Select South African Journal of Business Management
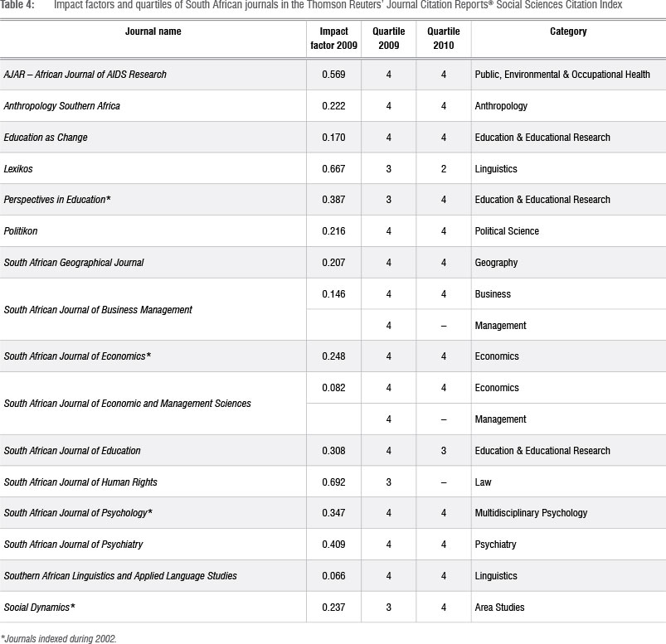The image size is (666, 644). (98, 310)
